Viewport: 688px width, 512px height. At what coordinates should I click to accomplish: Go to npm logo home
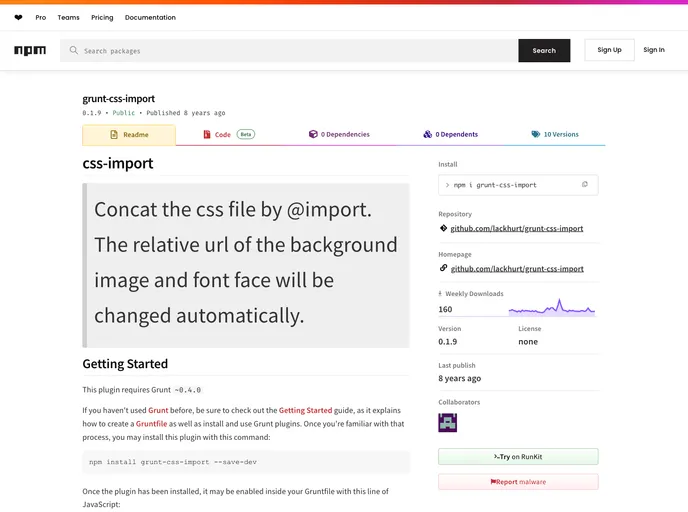point(30,50)
